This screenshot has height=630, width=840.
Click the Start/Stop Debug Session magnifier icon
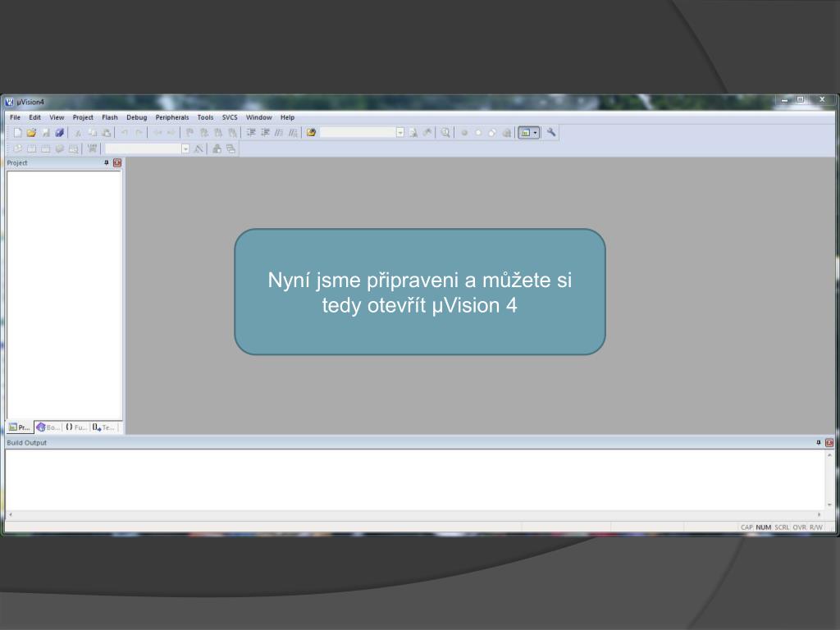coord(445,133)
